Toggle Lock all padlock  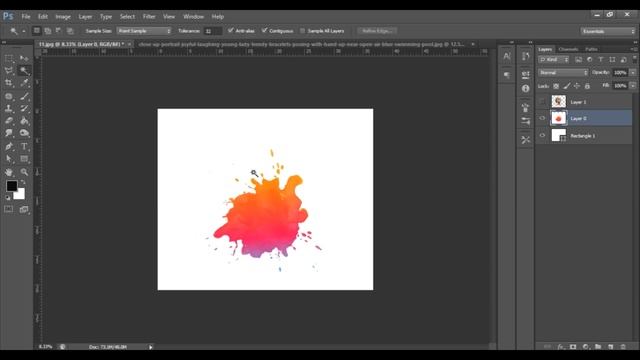(587, 86)
